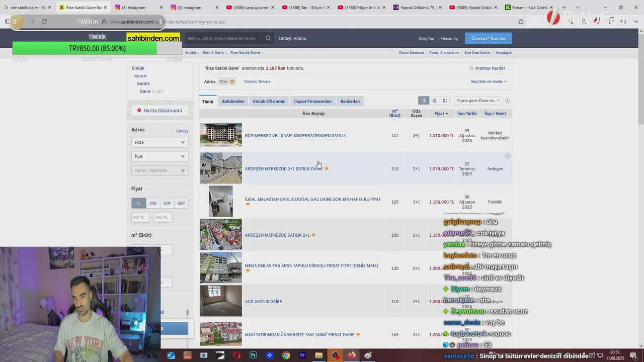This screenshot has width=644, height=362.
Task: Close the 'rize satılık daire' Google tab
Action: (x=49, y=8)
